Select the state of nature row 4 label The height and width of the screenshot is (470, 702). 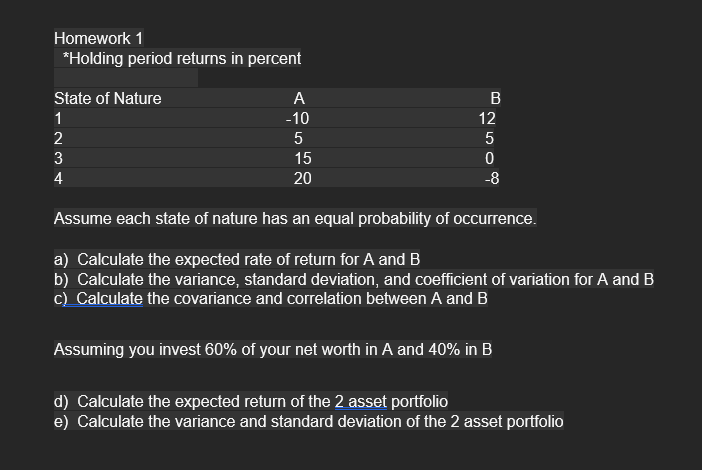(58, 178)
